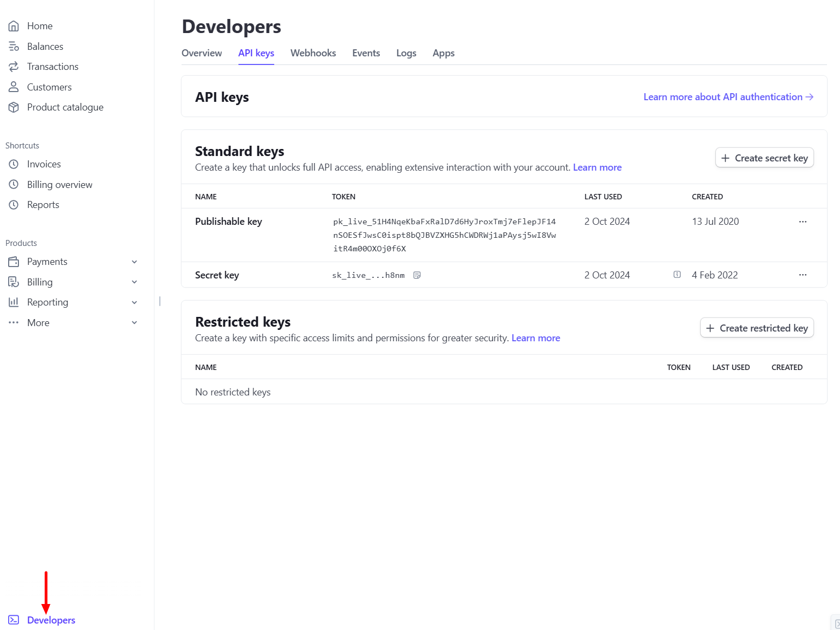Expand the Billing products menu
The width and height of the screenshot is (840, 630).
click(134, 282)
